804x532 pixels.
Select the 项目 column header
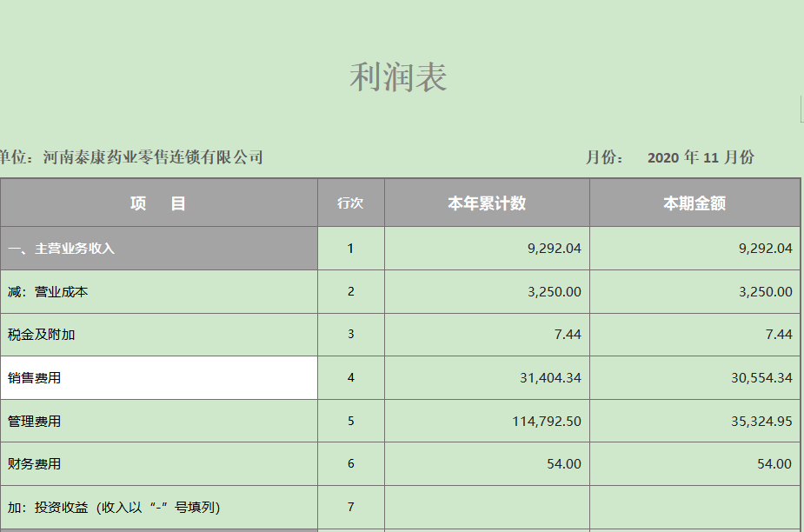(159, 203)
